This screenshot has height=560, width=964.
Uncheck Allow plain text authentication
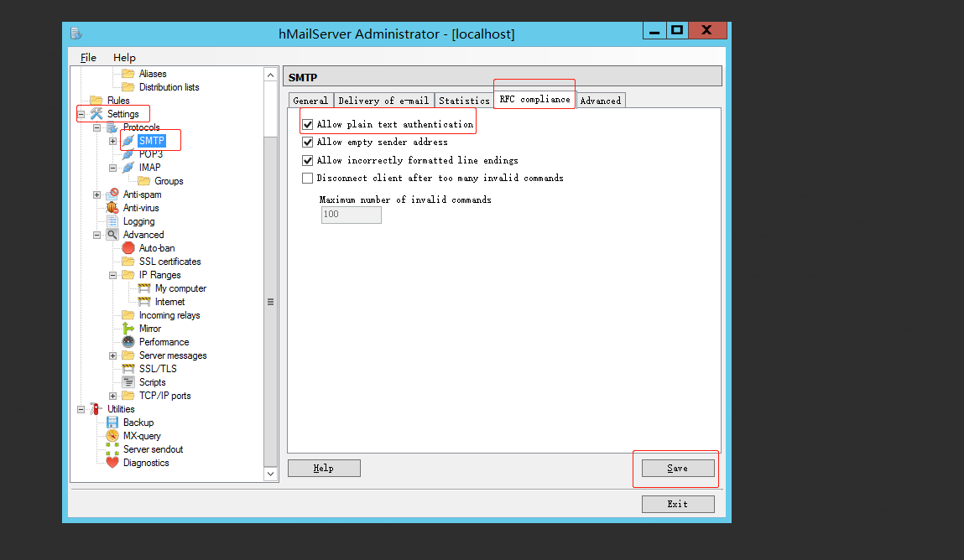click(307, 125)
